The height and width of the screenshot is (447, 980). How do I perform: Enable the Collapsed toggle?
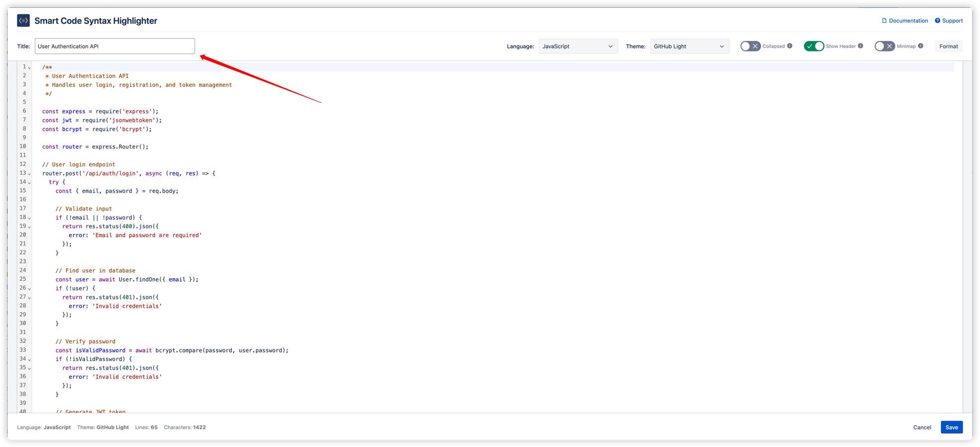(750, 46)
